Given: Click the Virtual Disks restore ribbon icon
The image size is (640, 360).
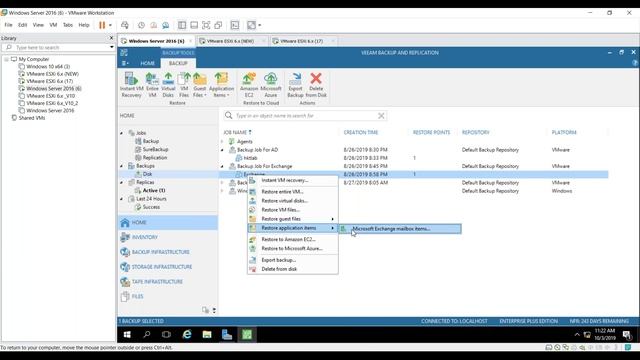Looking at the screenshot, I should click(168, 85).
